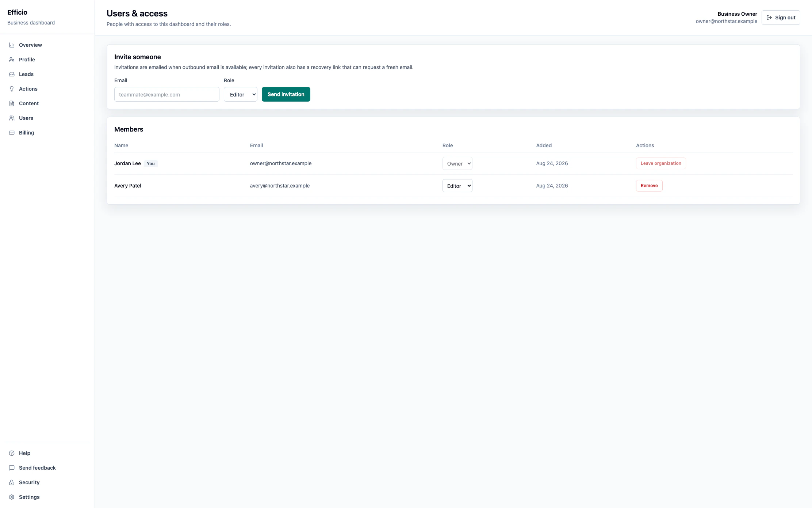Image resolution: width=812 pixels, height=508 pixels.
Task: Click the Jordan Lee name cell
Action: [x=127, y=163]
